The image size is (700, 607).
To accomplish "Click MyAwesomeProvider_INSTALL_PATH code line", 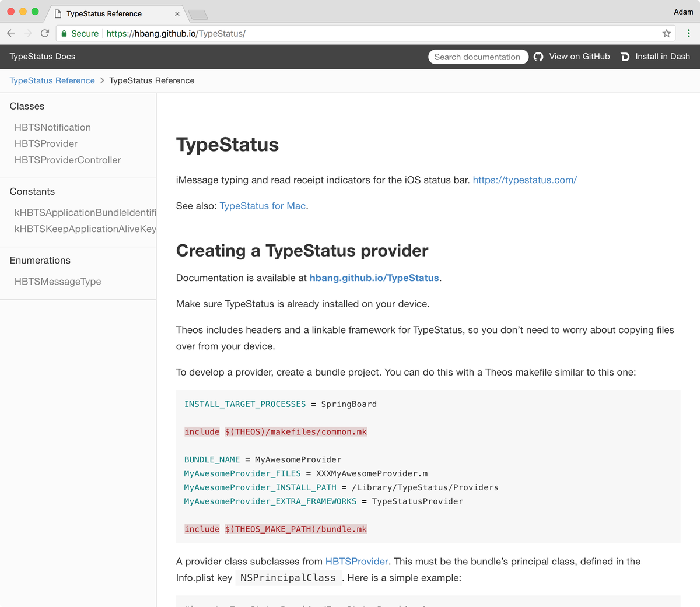I will [x=341, y=487].
